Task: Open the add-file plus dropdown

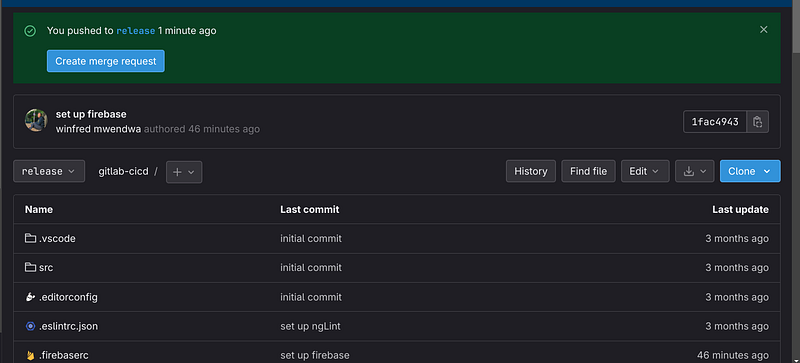Action: pyautogui.click(x=184, y=172)
